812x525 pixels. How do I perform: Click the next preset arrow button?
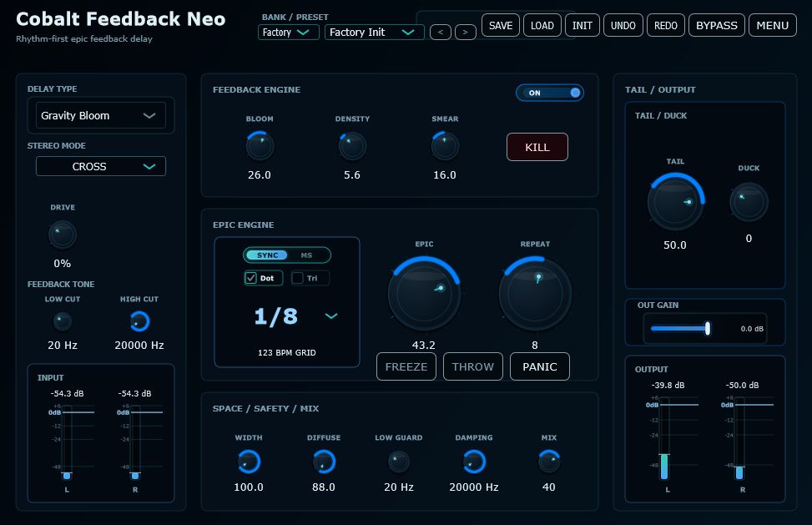tap(465, 32)
